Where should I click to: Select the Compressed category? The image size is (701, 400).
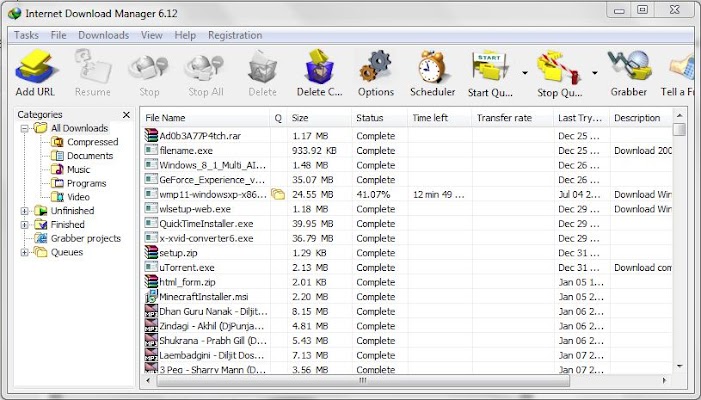pos(93,142)
